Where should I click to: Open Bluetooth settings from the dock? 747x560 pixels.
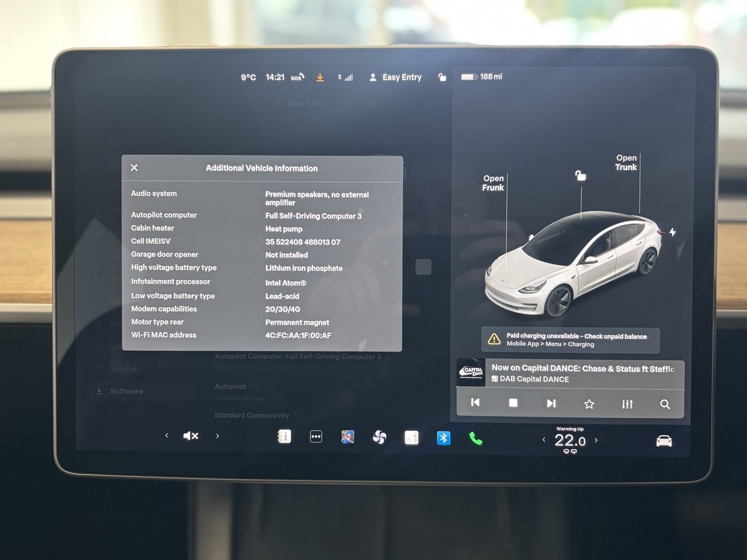(443, 438)
